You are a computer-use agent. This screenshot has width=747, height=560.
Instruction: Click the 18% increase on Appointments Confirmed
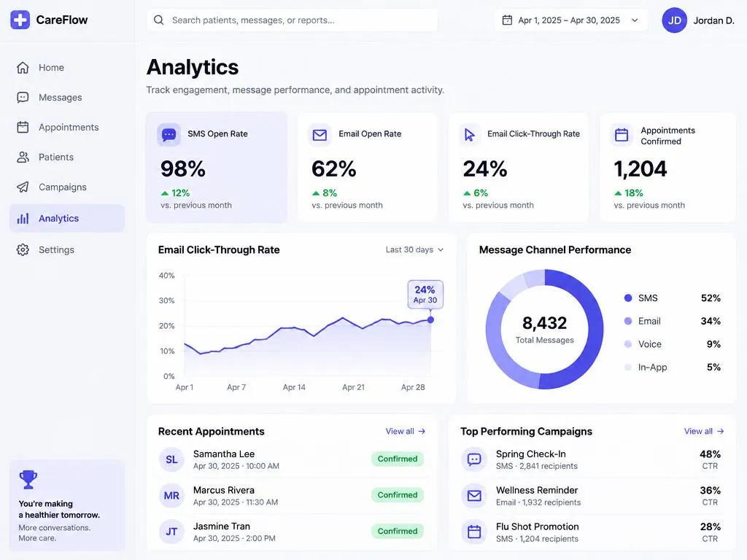[628, 192]
